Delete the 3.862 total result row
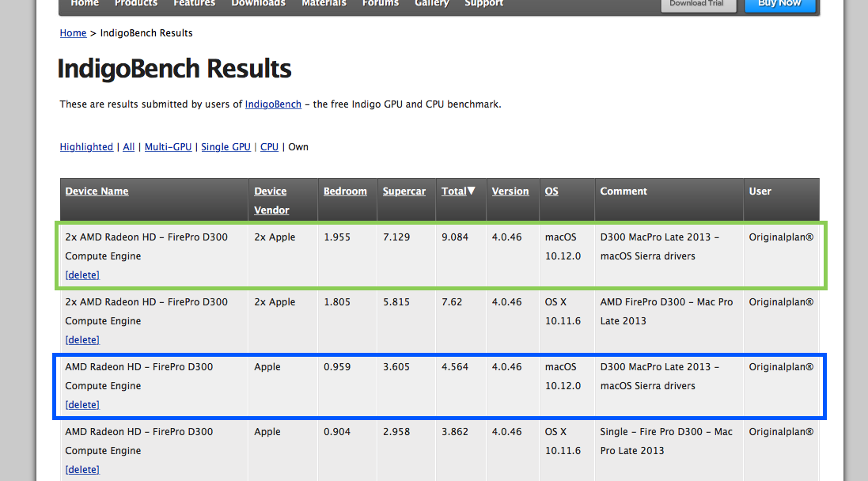Image resolution: width=868 pixels, height=481 pixels. tap(82, 469)
